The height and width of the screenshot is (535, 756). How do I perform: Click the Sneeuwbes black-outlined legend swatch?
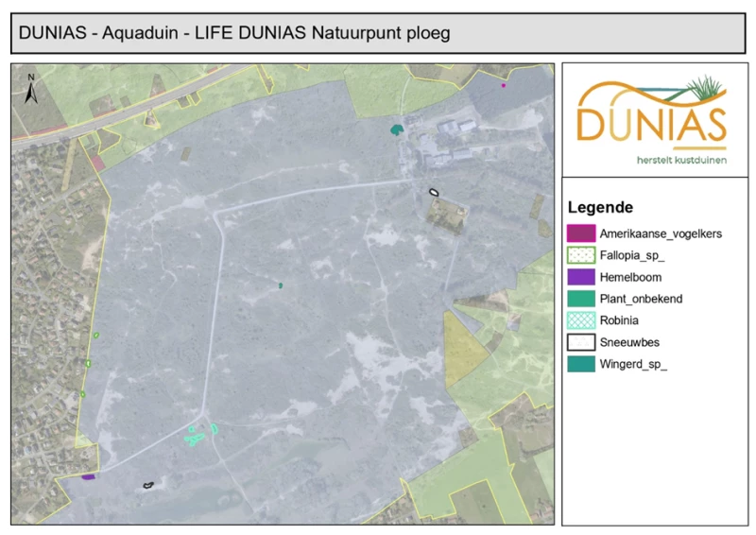(x=581, y=342)
